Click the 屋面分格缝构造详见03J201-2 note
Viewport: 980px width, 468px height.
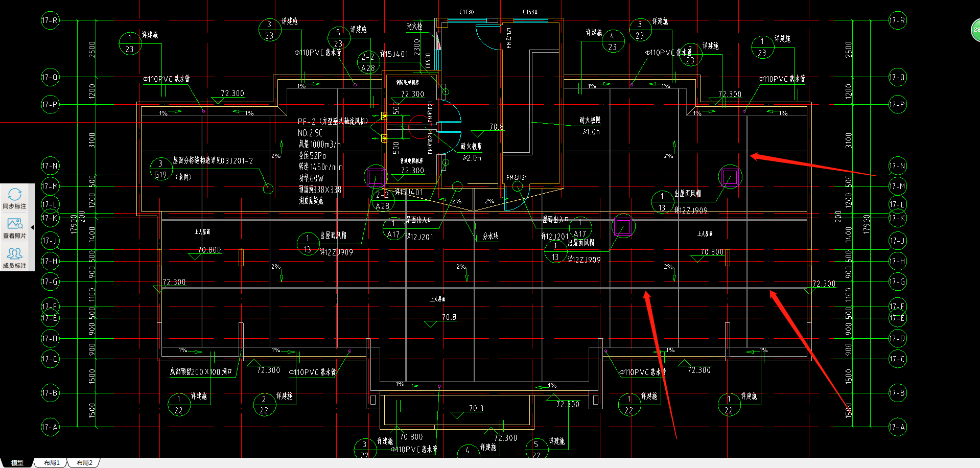pyautogui.click(x=213, y=160)
